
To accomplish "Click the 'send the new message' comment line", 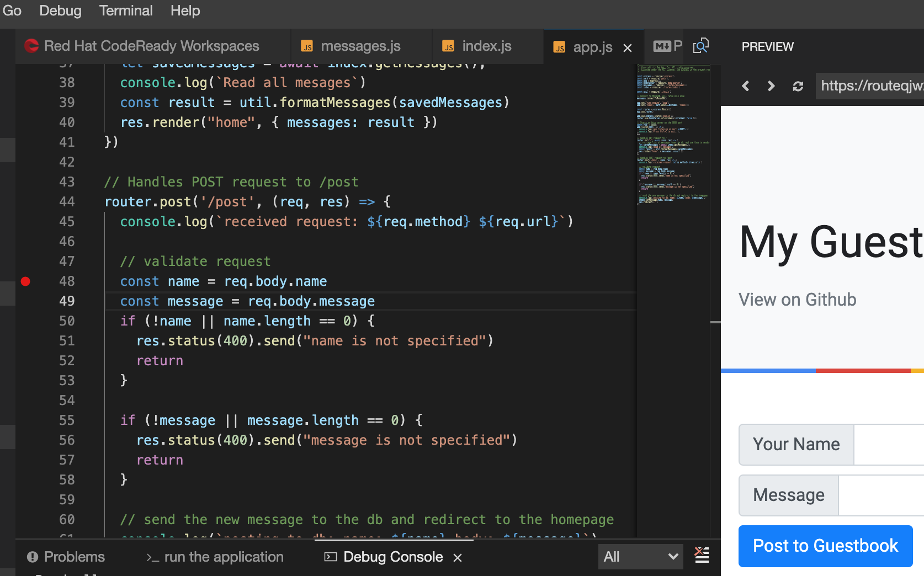I will pyautogui.click(x=367, y=520).
